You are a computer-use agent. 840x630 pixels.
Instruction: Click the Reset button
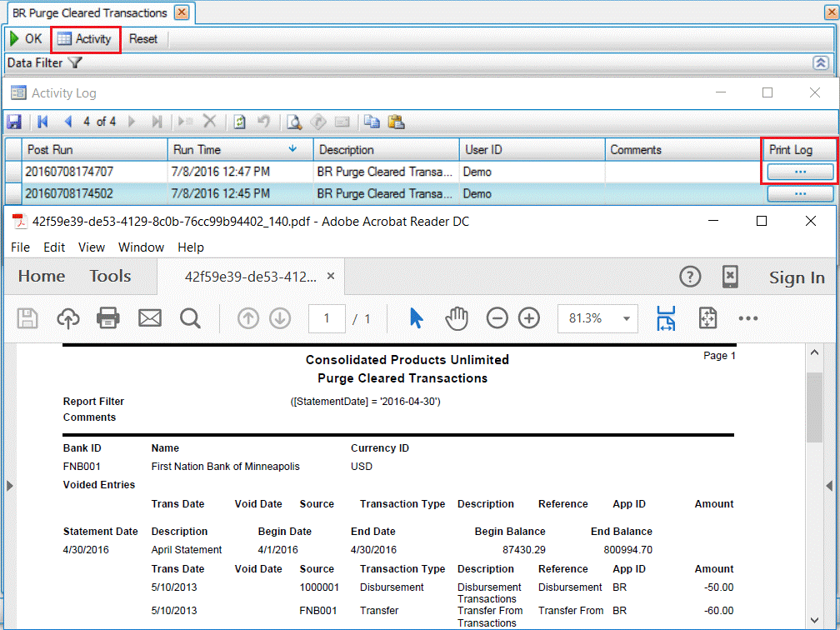(143, 39)
